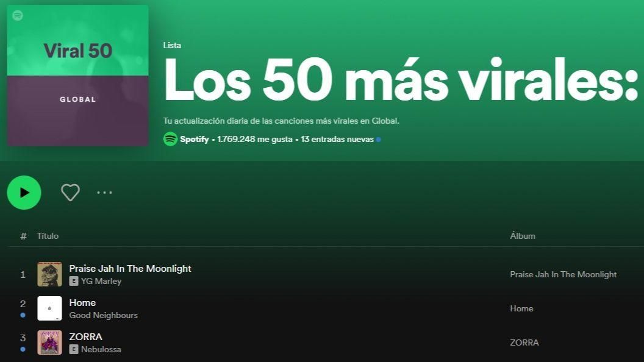Click the blue new-entry dot under track 2

[23, 315]
